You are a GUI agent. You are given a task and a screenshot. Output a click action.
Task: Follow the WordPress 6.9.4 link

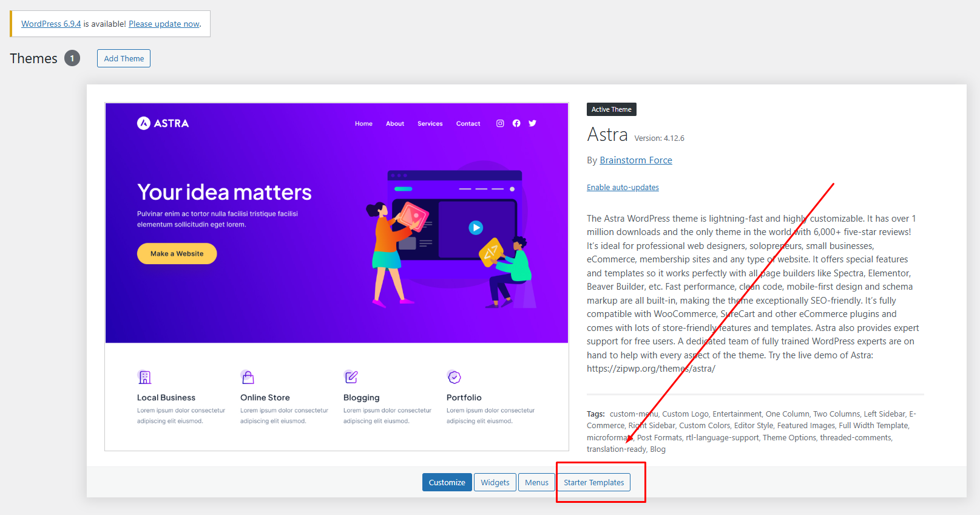point(51,24)
